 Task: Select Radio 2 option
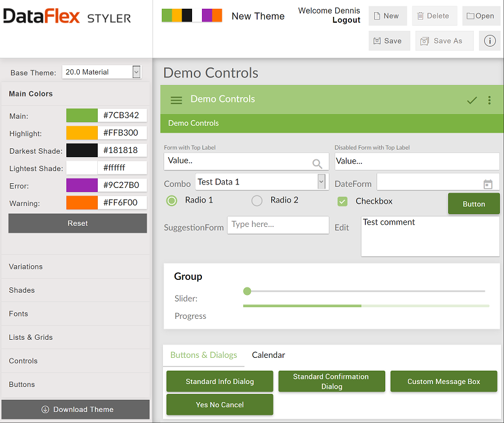point(257,201)
